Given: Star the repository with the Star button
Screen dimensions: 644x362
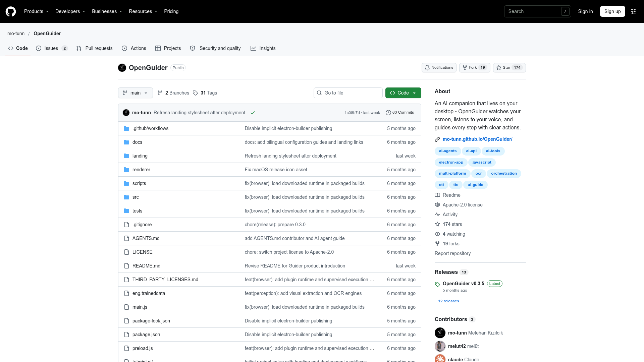Looking at the screenshot, I should 509,68.
